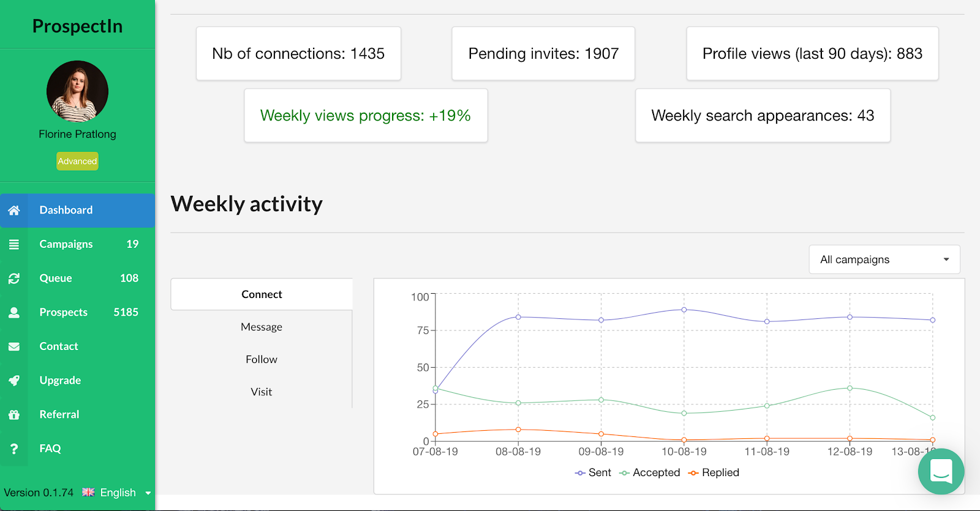Screen dimensions: 980x511
Task: Click the Florine Pratlong name text
Action: [x=77, y=134]
